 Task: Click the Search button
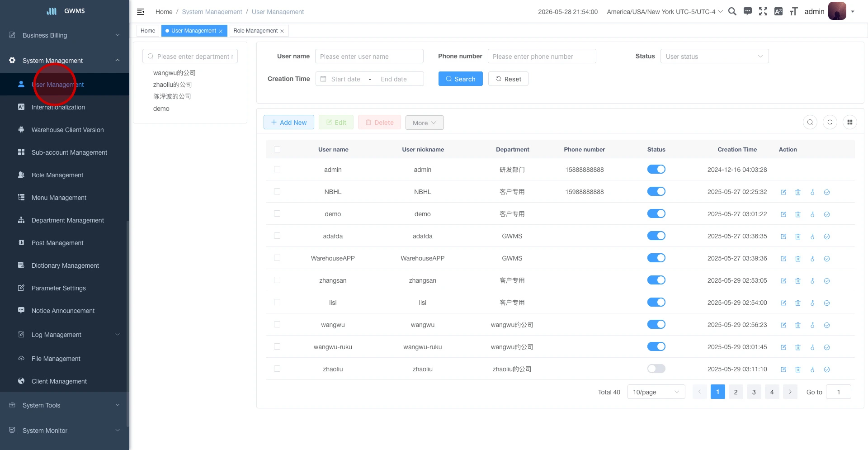[461, 79]
